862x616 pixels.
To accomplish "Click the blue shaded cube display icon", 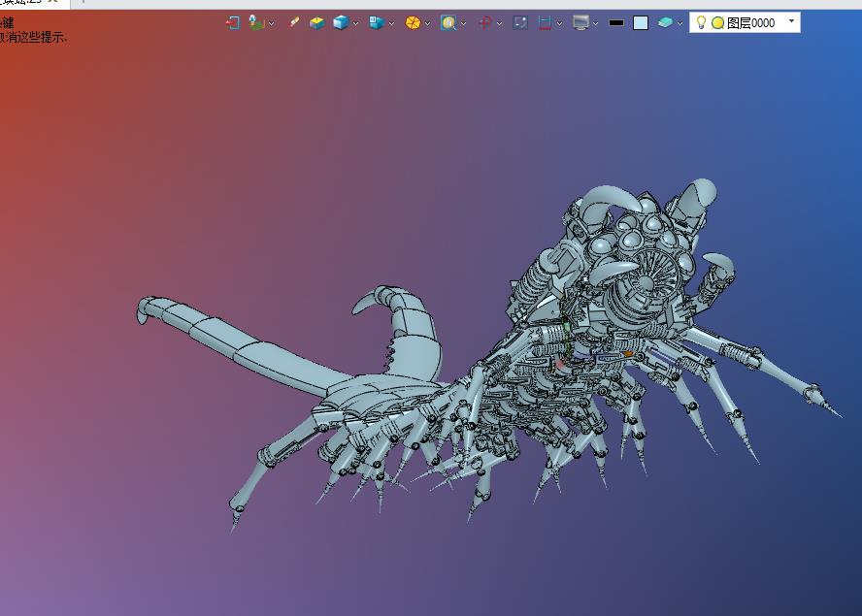I will pos(341,22).
